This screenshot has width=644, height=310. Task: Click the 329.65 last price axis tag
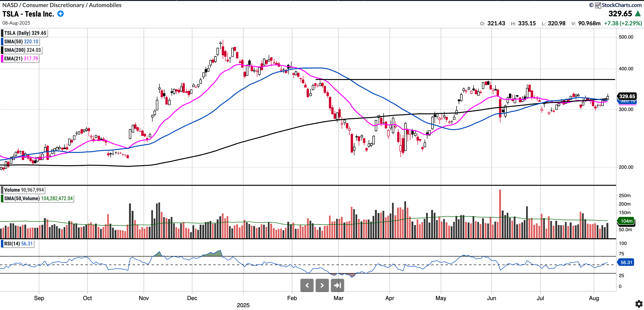627,96
